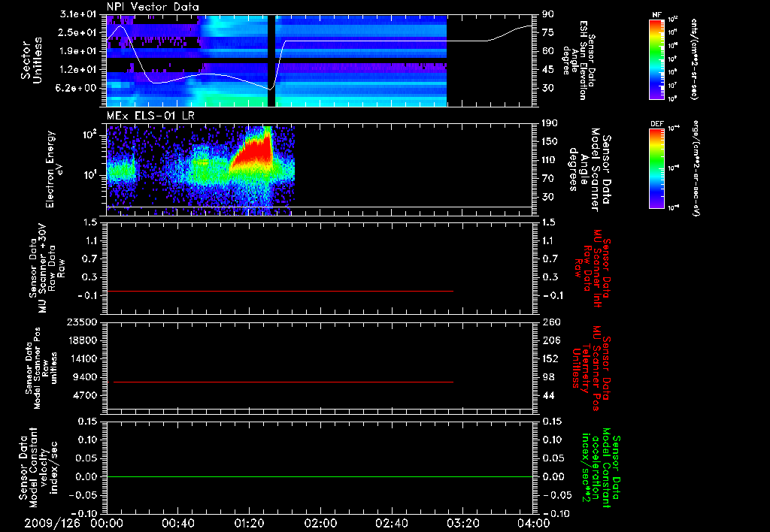
Task: Click the '190' scanner angle tick label
Action: coord(550,123)
